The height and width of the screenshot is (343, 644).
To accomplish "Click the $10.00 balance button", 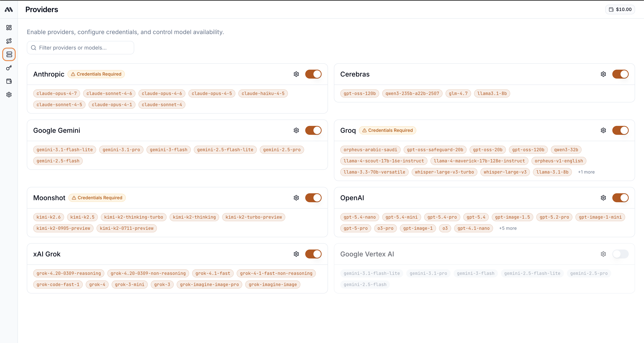I will 620,9.
